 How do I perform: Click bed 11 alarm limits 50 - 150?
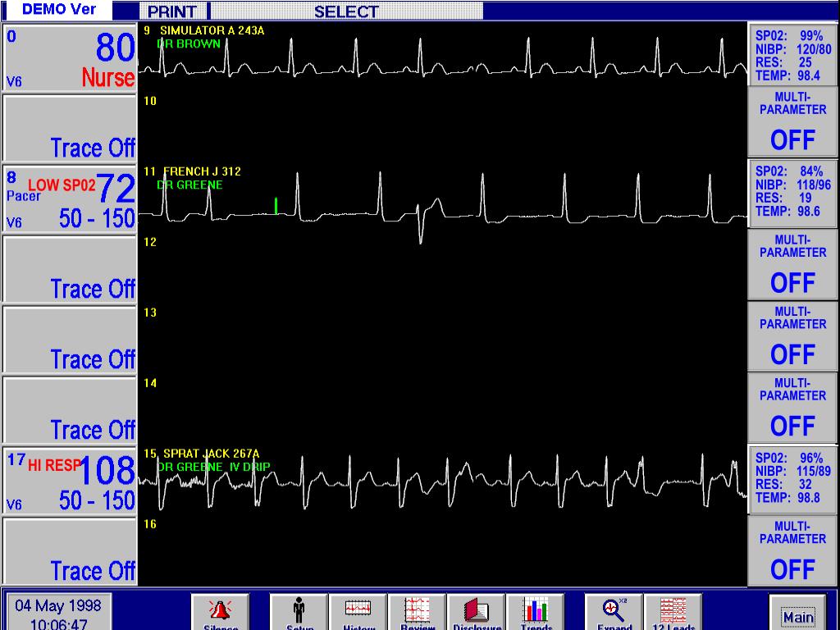coord(97,218)
